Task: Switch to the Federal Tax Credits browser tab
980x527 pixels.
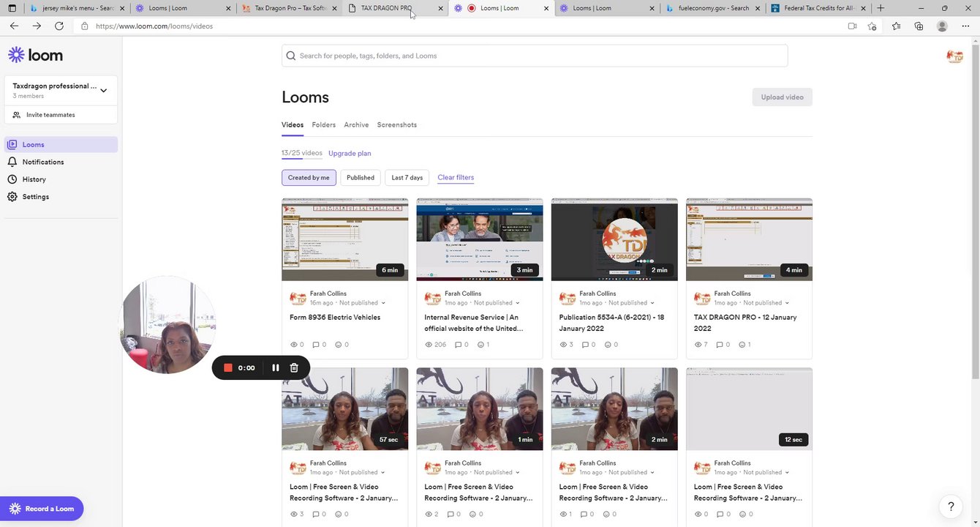Action: point(818,8)
